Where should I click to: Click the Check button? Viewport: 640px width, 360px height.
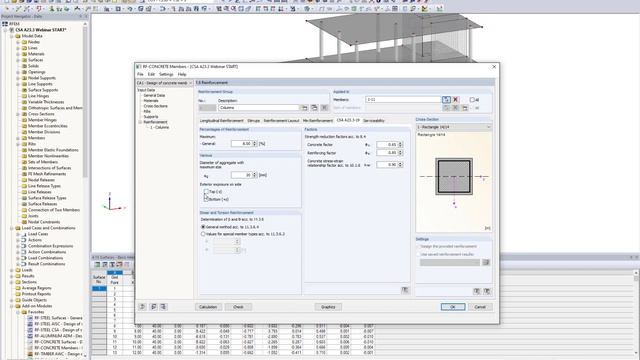point(238,307)
